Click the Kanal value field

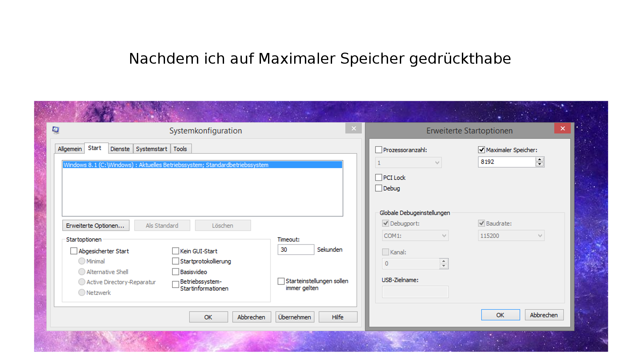tap(411, 264)
